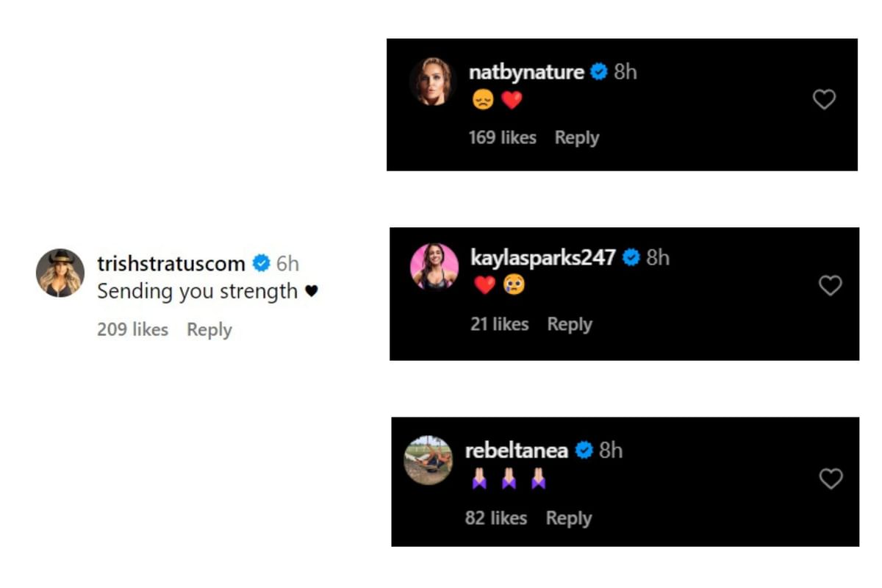Screen dimensions: 882x588
Task: Click natbynature's verified badge
Action: pyautogui.click(x=600, y=71)
